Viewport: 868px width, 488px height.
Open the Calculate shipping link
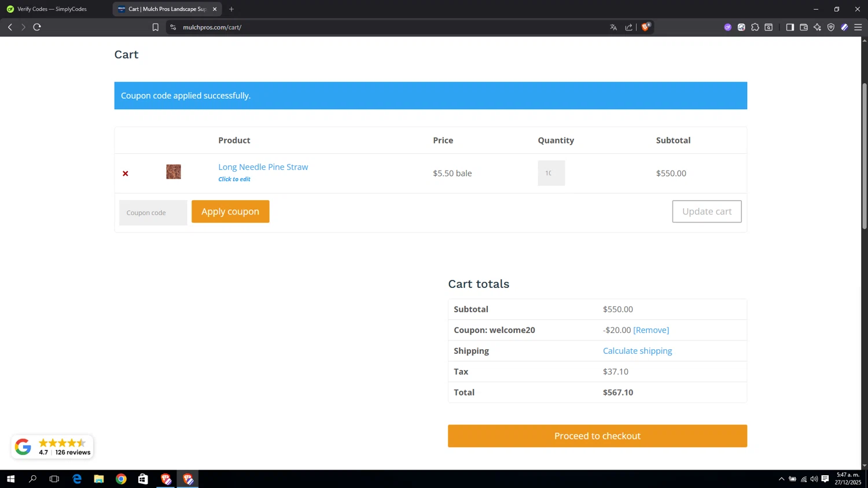click(x=637, y=351)
